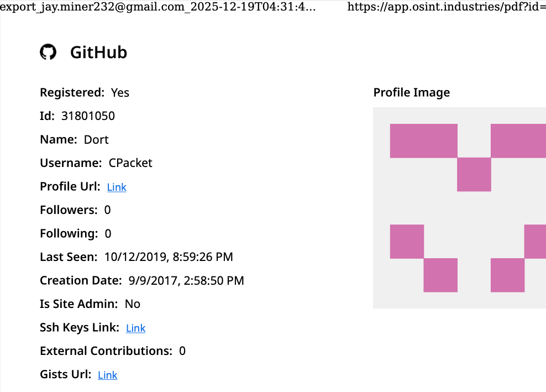Click the Last Seen timestamp

coord(169,257)
